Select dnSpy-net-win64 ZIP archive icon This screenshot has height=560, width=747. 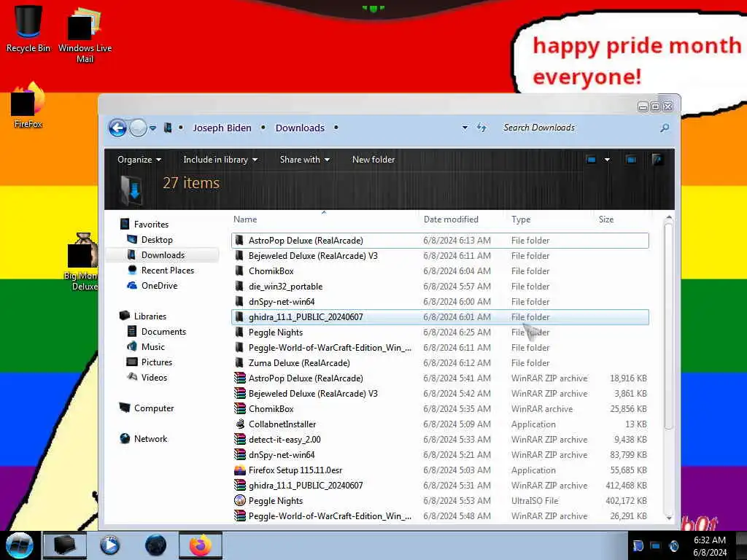point(240,455)
